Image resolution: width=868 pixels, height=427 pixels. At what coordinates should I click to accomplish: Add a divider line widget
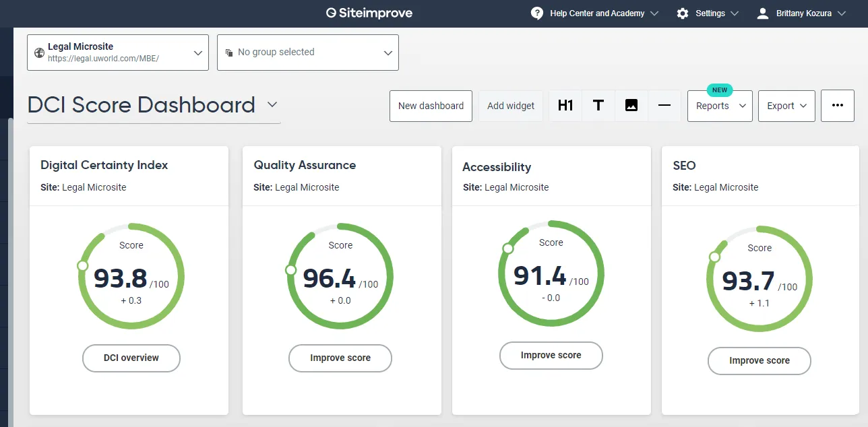pos(664,106)
